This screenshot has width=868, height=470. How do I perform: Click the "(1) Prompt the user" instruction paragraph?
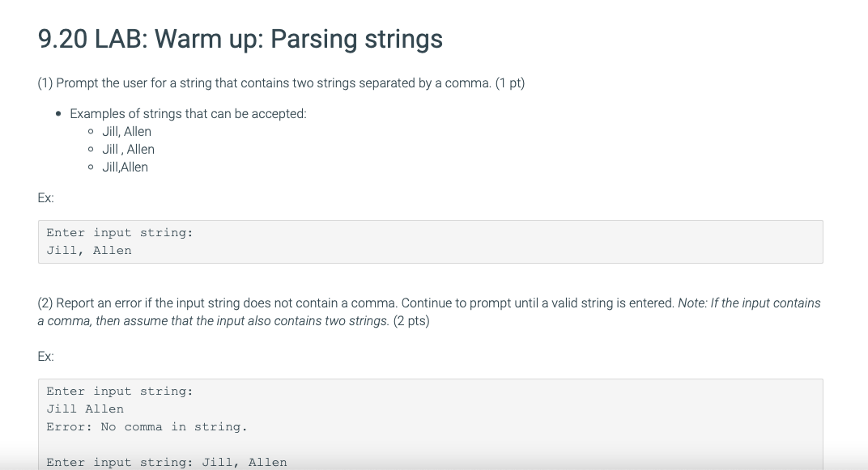click(x=281, y=83)
